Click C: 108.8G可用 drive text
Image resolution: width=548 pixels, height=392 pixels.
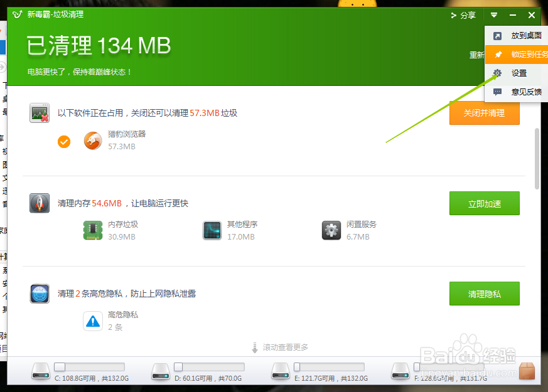[x=92, y=378]
